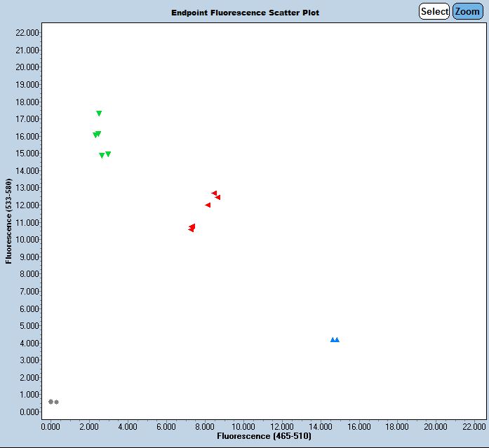This screenshot has height=448, width=489.
Task: Click the rightmost red triangle marker
Action: pos(217,198)
